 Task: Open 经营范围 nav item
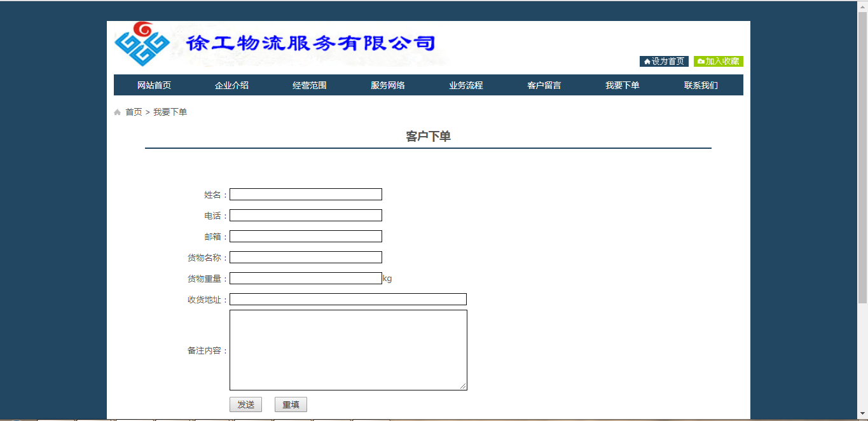coord(310,85)
